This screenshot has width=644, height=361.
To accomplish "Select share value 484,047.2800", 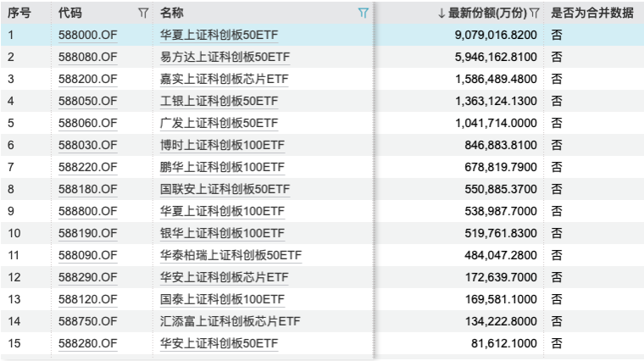I will (x=501, y=255).
